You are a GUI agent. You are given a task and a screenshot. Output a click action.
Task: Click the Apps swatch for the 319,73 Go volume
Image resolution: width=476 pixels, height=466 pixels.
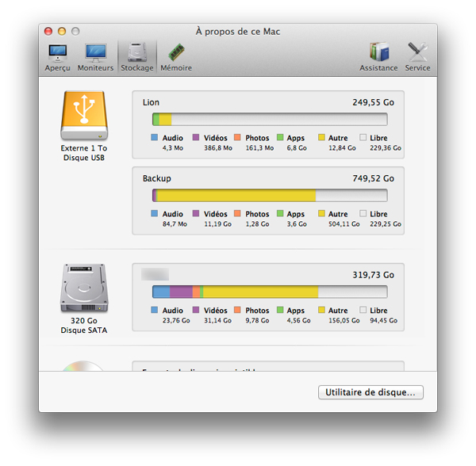(280, 310)
